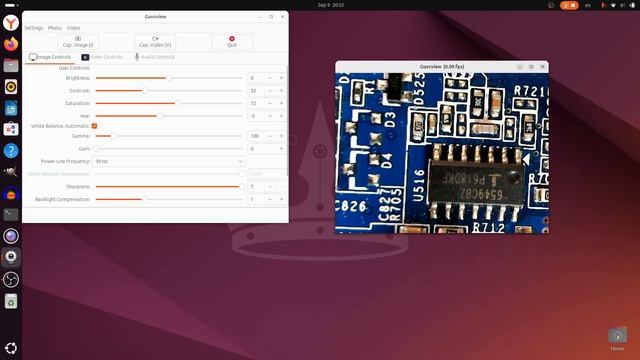Show applications via the Ubuntu logo button
Screen dimensions: 640x360
pyautogui.click(x=11, y=348)
